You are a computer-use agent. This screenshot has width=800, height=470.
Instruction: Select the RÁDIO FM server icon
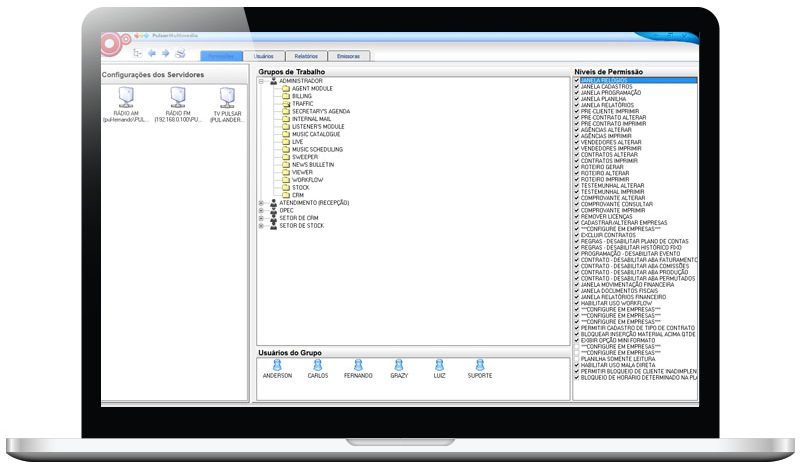pyautogui.click(x=177, y=97)
